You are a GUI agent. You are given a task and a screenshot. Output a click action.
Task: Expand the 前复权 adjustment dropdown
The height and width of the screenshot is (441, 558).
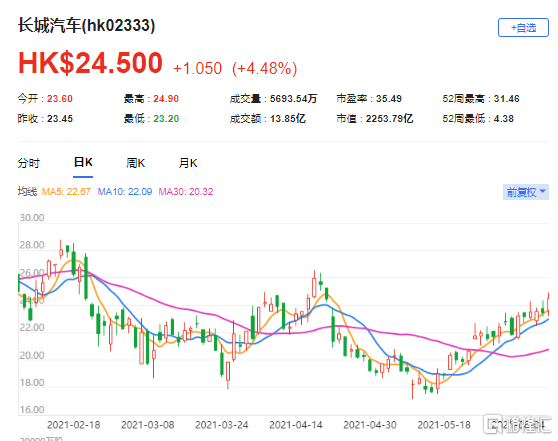[x=526, y=192]
